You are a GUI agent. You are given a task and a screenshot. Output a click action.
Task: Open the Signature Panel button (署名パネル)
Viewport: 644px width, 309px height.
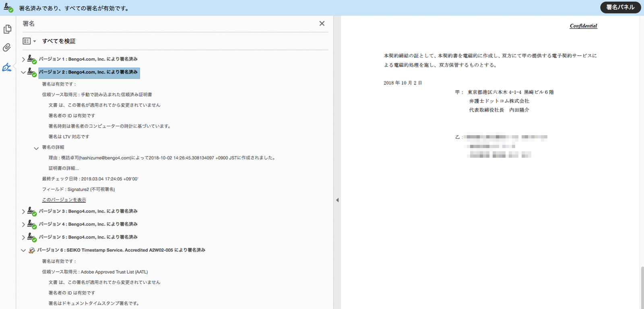tap(620, 7)
